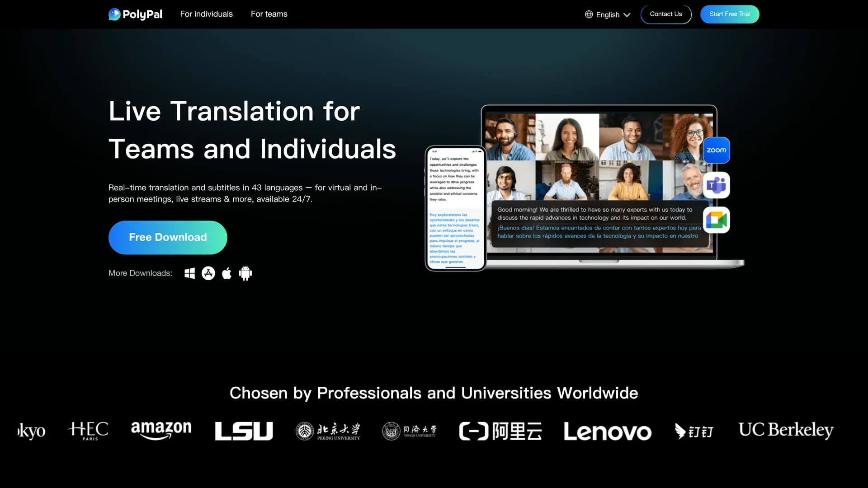Open the Contact Us page
This screenshot has width=868, height=488.
pos(666,14)
